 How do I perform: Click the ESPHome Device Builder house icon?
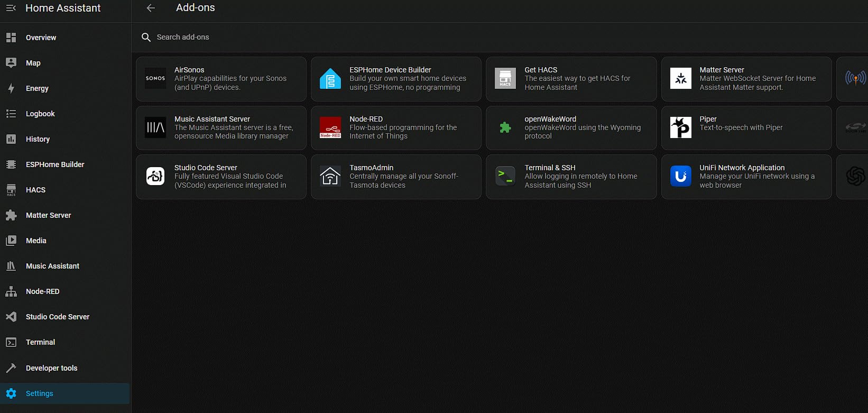coord(330,79)
